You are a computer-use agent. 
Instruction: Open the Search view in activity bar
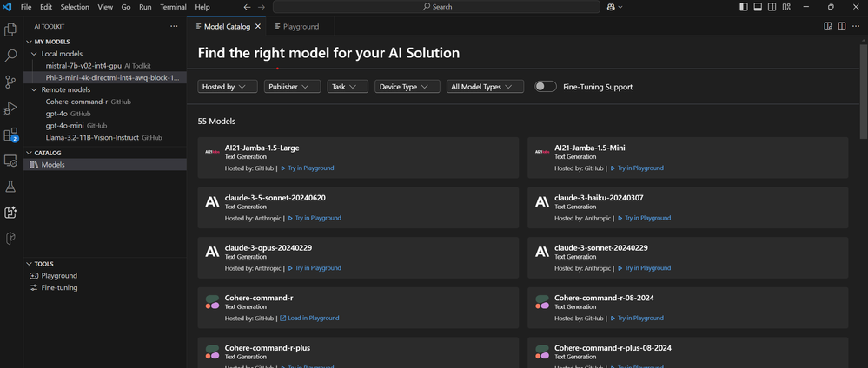[x=10, y=56]
